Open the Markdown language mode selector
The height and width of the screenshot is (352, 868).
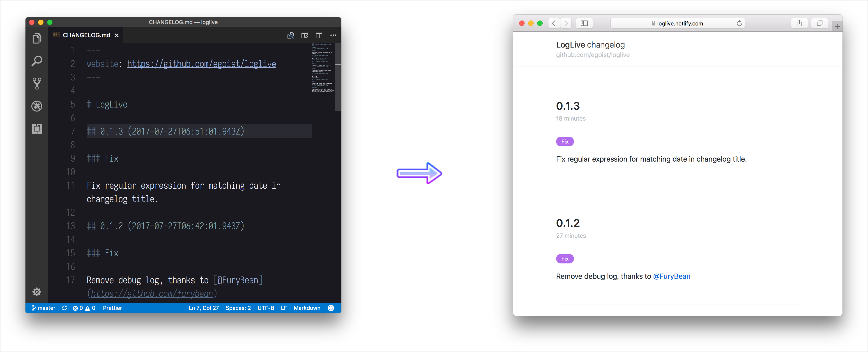(x=307, y=308)
